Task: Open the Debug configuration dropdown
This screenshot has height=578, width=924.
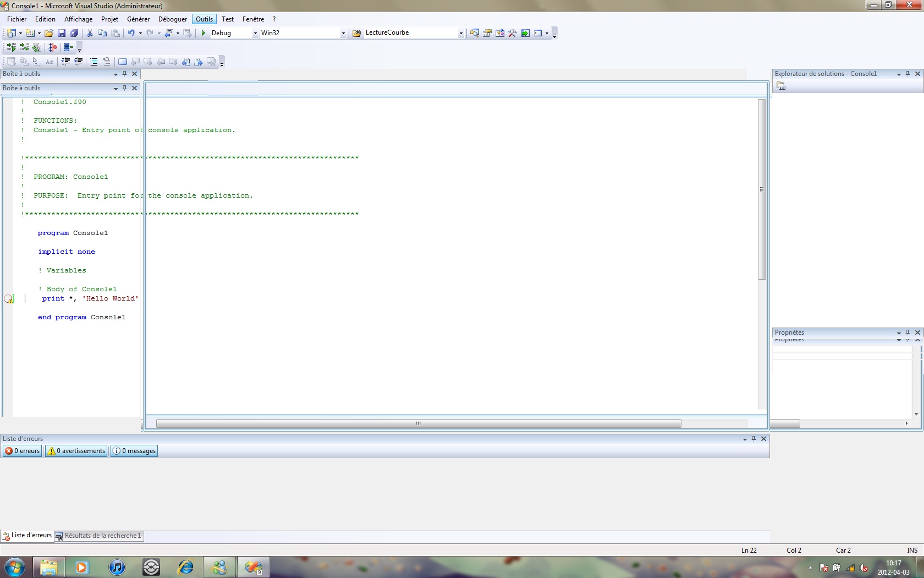Action: coord(255,33)
